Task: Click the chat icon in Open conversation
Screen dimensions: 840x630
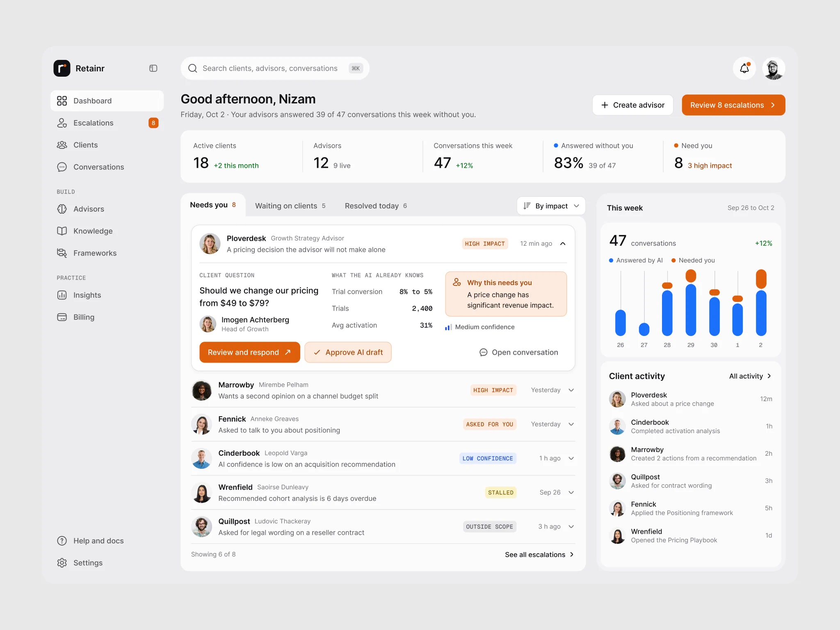Action: [x=484, y=352]
